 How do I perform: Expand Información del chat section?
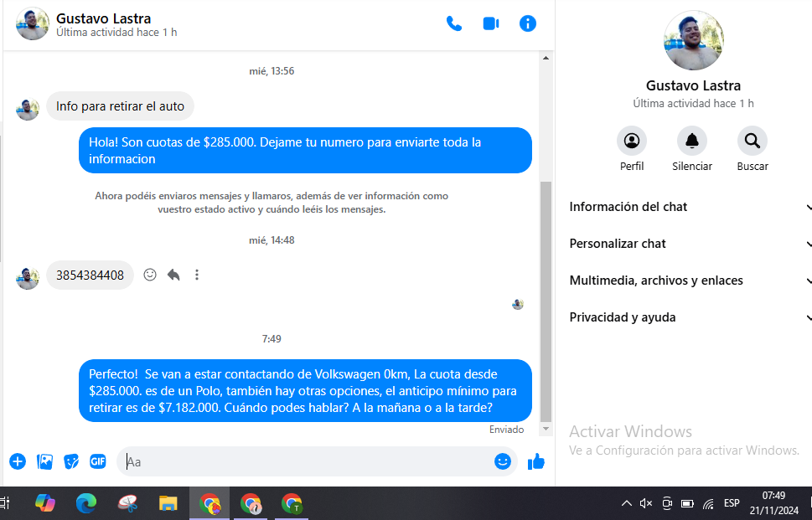point(687,207)
